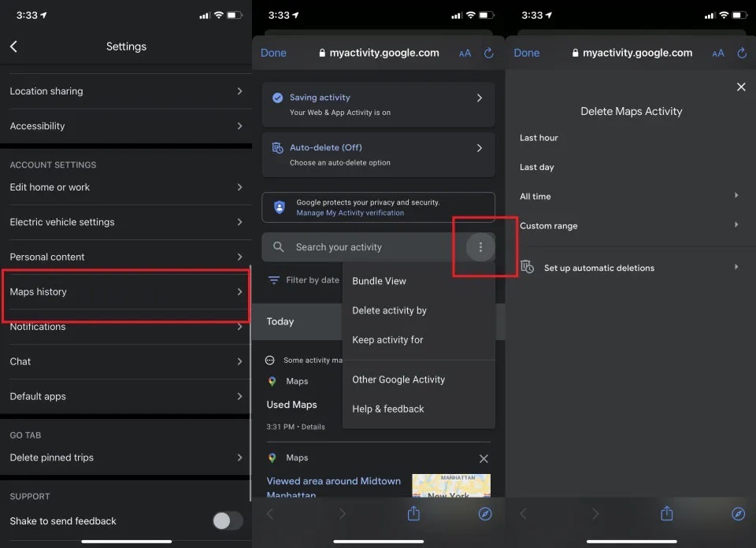Viewport: 756px width, 548px height.
Task: Remove the Viewed area Maps entry with X
Action: click(x=484, y=458)
